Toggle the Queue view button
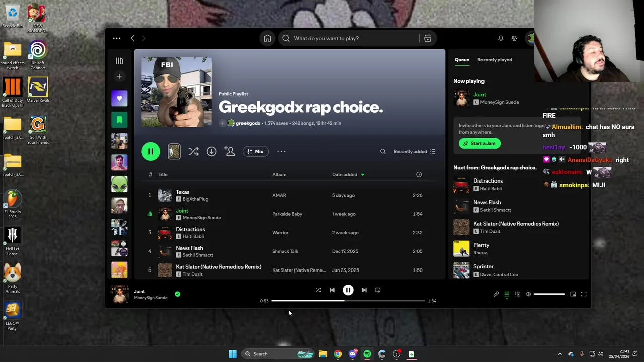Viewport: 644px width, 362px height. point(507,294)
